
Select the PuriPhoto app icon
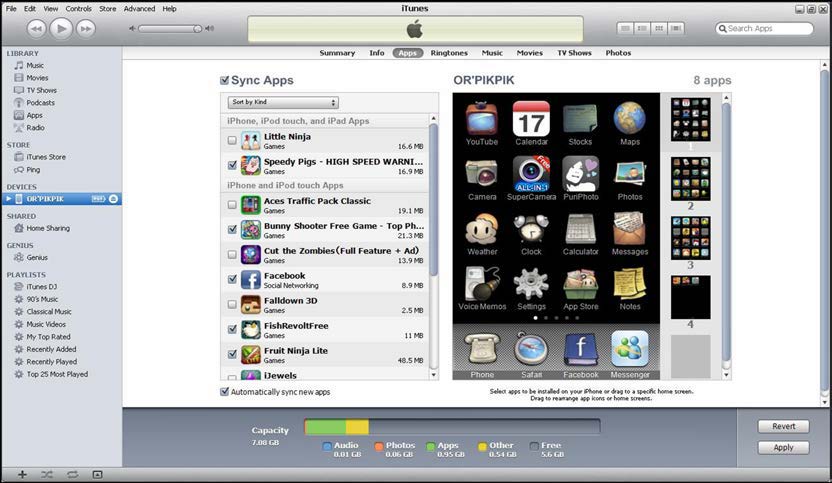[x=580, y=174]
